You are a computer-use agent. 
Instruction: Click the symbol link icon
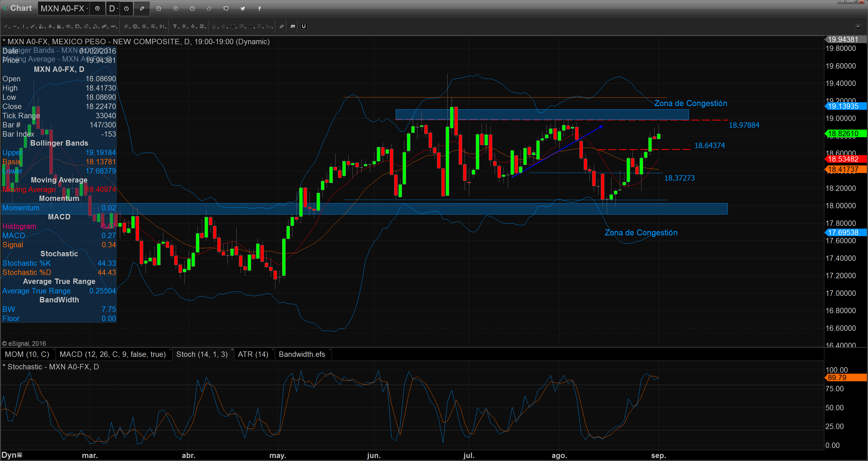(x=209, y=8)
